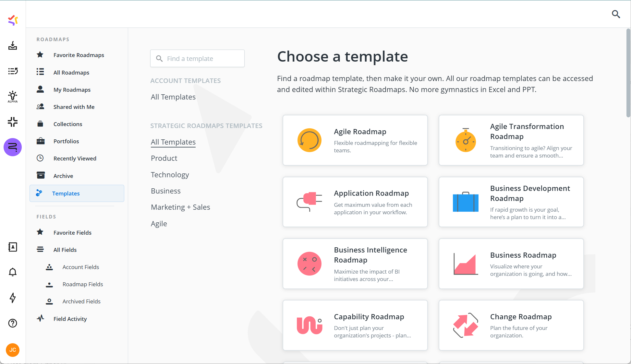Switch to the Business category tab

coord(166,191)
